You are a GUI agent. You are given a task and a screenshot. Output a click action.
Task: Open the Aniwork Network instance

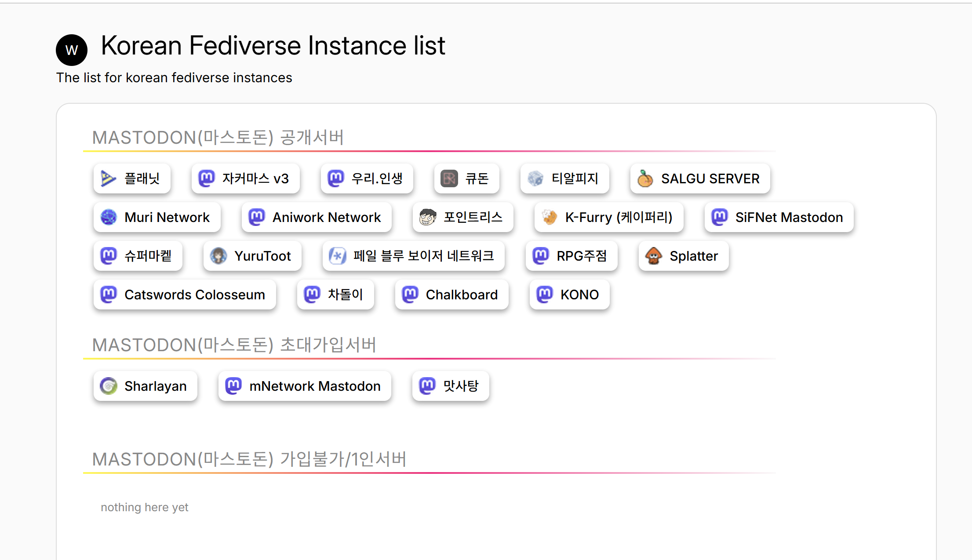[317, 217]
